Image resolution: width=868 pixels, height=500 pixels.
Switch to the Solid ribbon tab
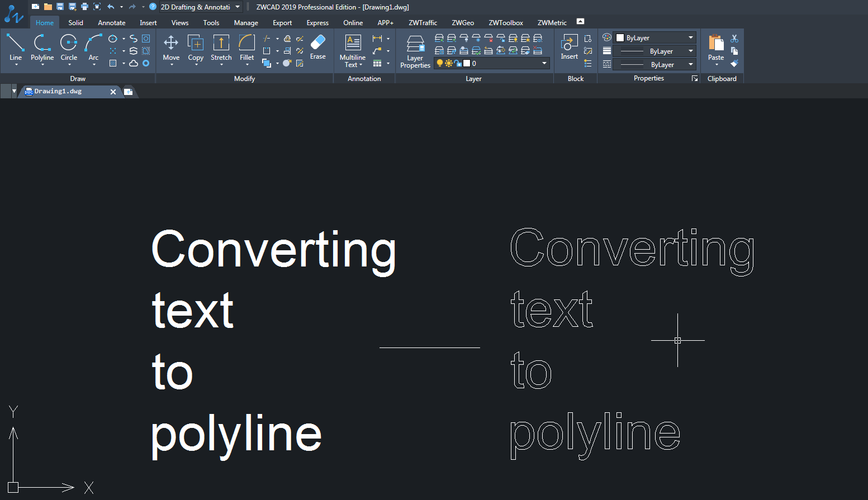[76, 23]
